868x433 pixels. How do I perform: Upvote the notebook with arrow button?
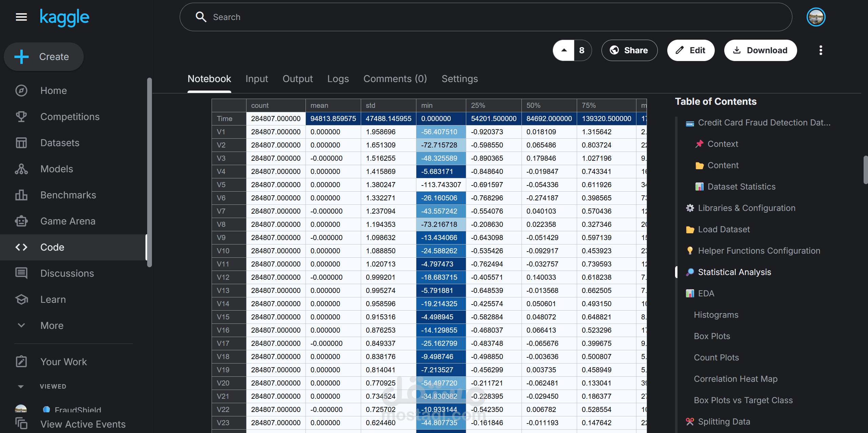tap(564, 50)
